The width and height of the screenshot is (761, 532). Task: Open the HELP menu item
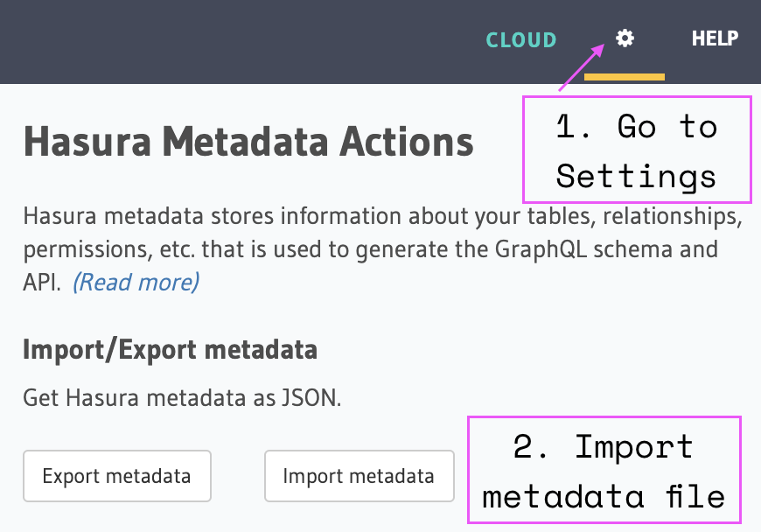(x=715, y=38)
